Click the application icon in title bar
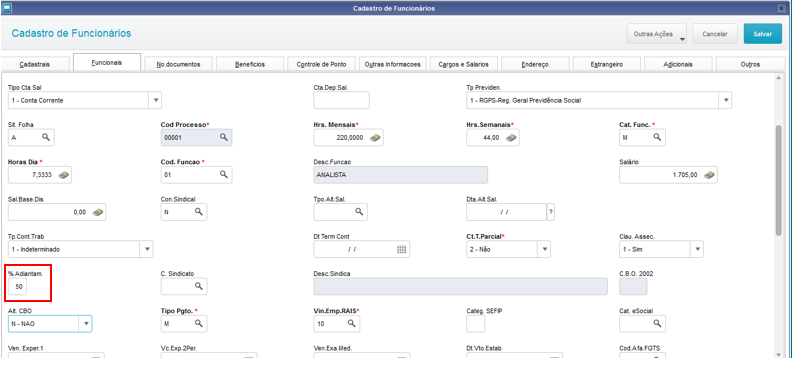 pyautogui.click(x=7, y=8)
